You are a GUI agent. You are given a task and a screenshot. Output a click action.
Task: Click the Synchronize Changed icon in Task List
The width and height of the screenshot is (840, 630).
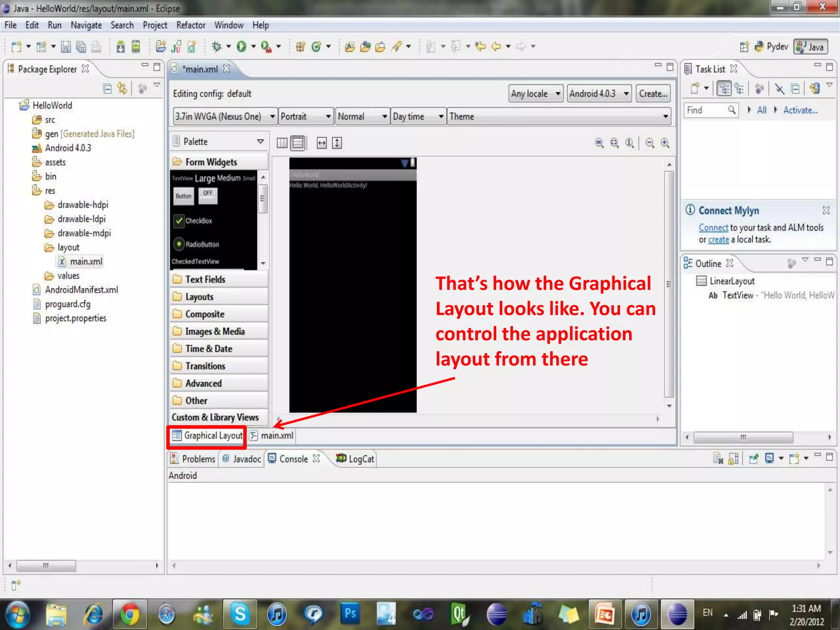click(815, 88)
